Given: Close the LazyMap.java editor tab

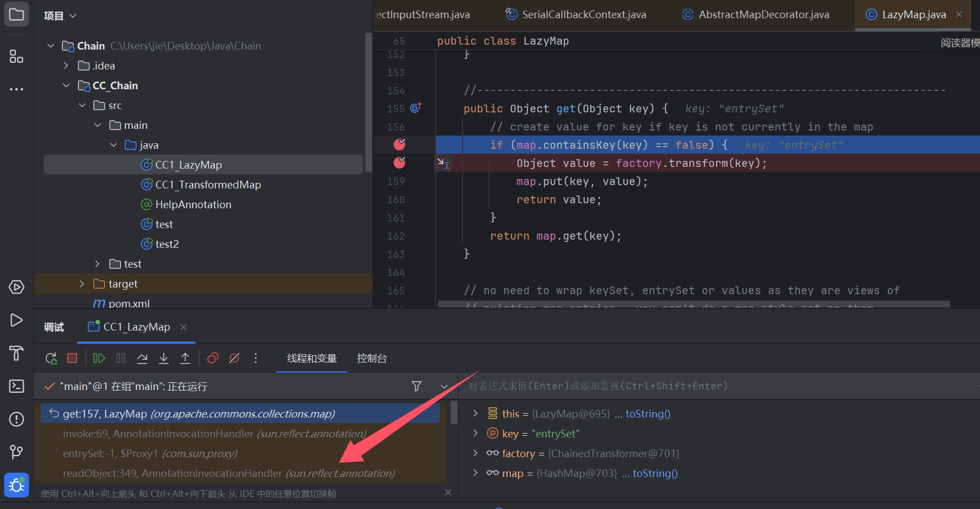Looking at the screenshot, I should tap(959, 14).
